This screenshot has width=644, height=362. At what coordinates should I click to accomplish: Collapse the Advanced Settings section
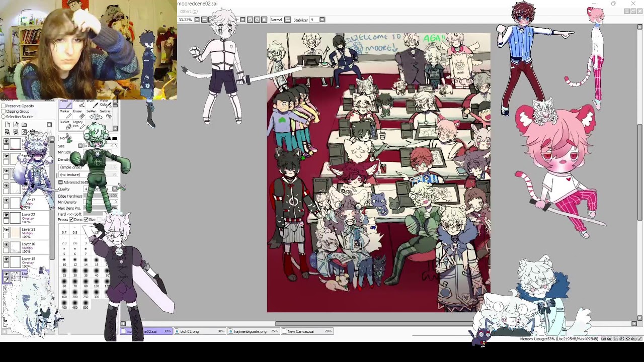60,182
